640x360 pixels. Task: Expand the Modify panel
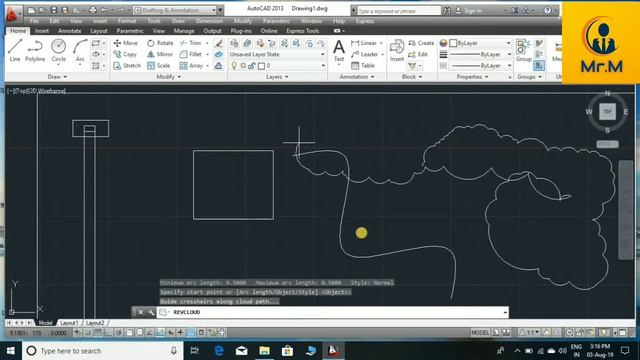(168, 77)
